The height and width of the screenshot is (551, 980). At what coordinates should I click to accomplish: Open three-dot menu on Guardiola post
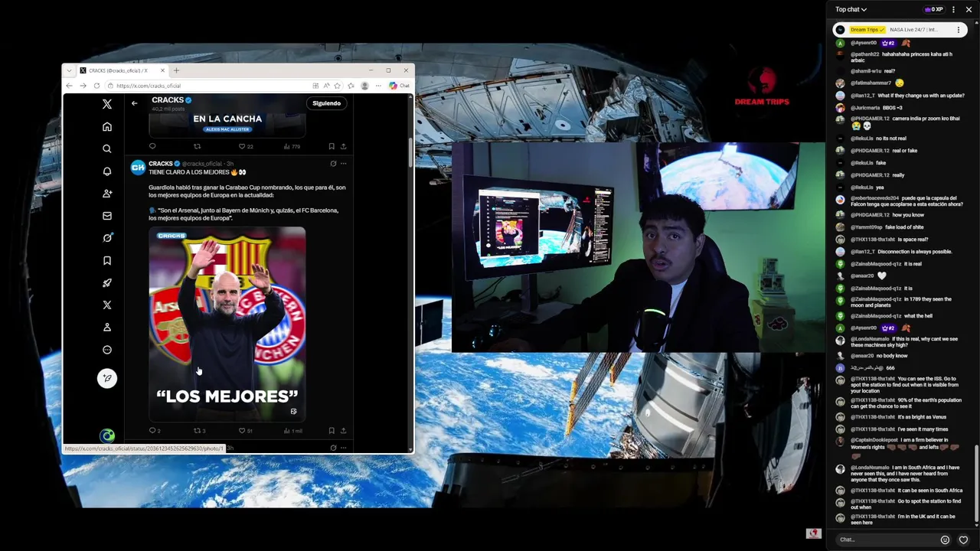tap(343, 163)
